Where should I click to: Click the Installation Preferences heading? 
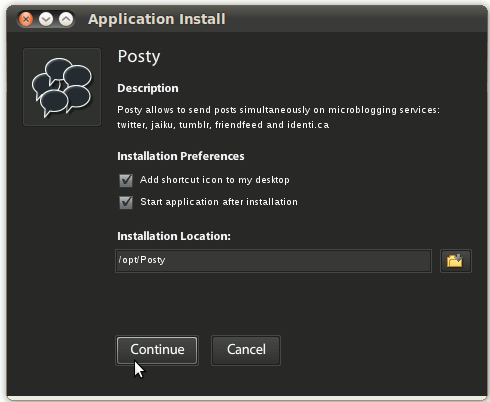click(181, 156)
